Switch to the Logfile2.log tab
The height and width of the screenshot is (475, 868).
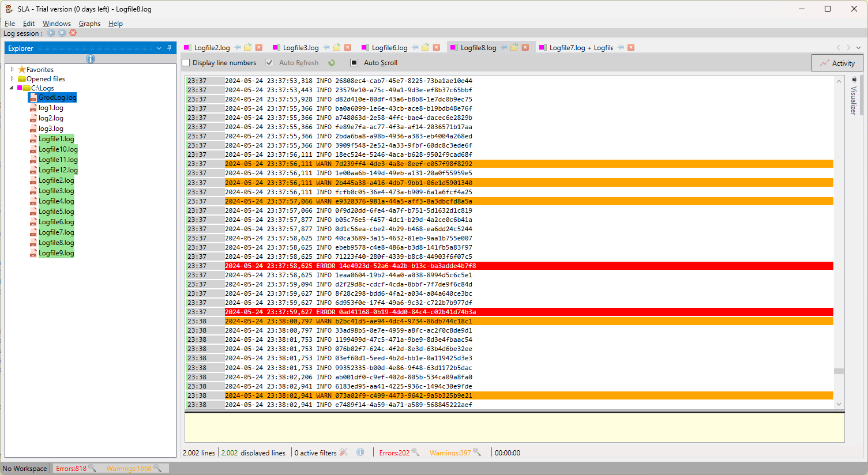212,48
